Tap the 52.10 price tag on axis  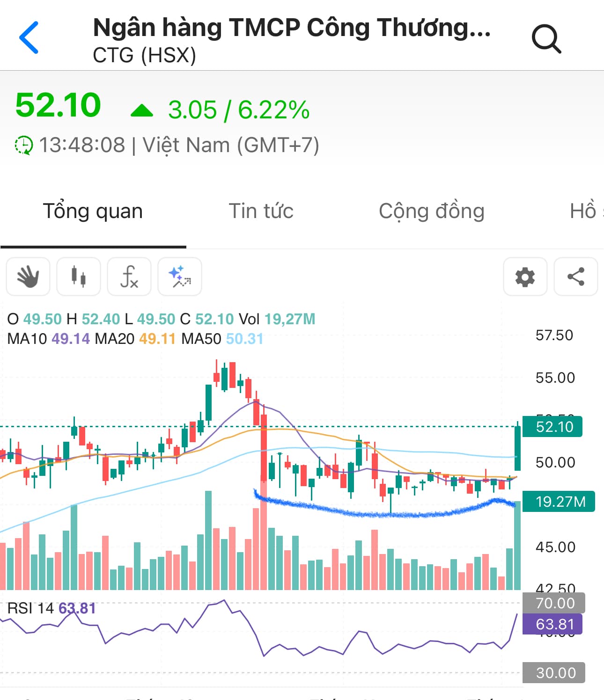(x=552, y=427)
